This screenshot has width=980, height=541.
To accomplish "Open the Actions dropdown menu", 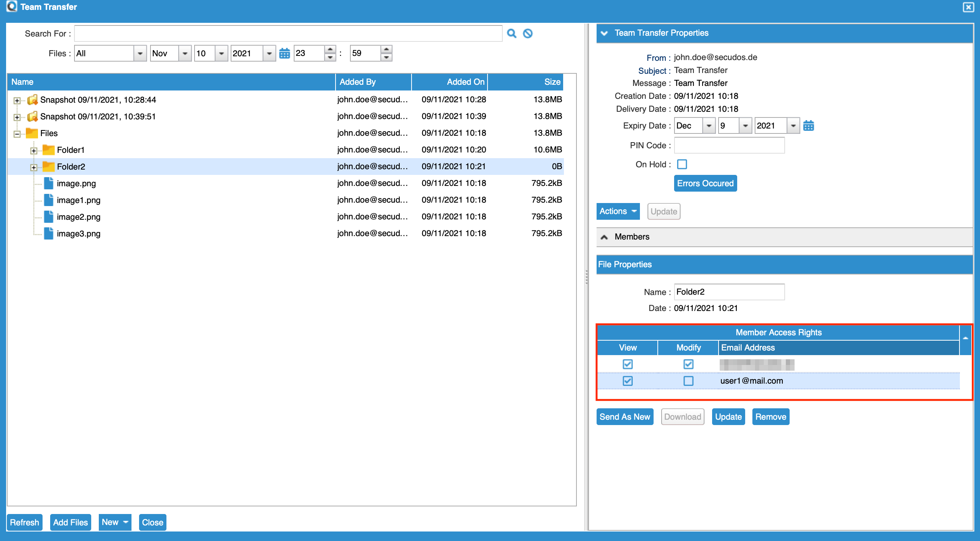I will 618,211.
